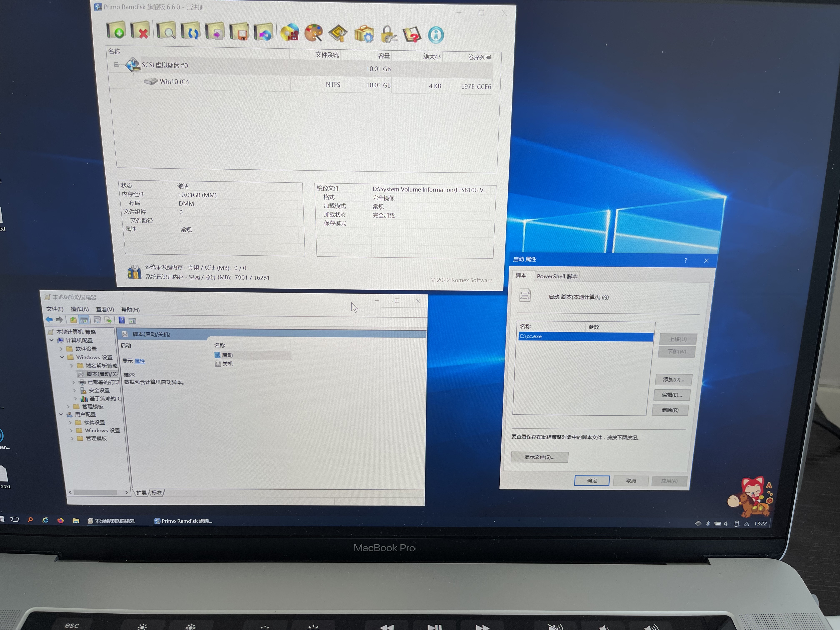The width and height of the screenshot is (840, 630).
Task: Click the blue info about icon
Action: coord(436,35)
